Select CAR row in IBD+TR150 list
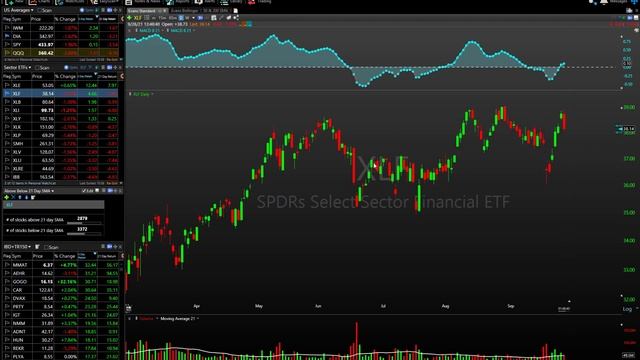The image size is (640, 360). pyautogui.click(x=61, y=290)
